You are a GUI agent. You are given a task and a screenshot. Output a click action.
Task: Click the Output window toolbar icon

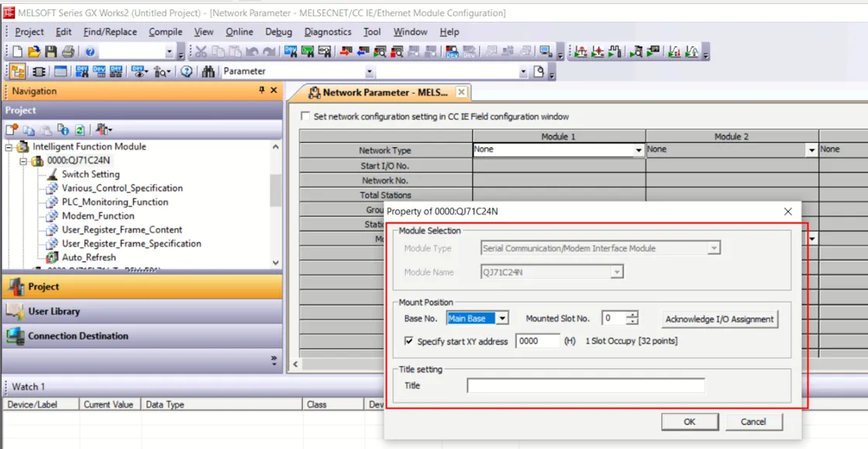pos(60,71)
